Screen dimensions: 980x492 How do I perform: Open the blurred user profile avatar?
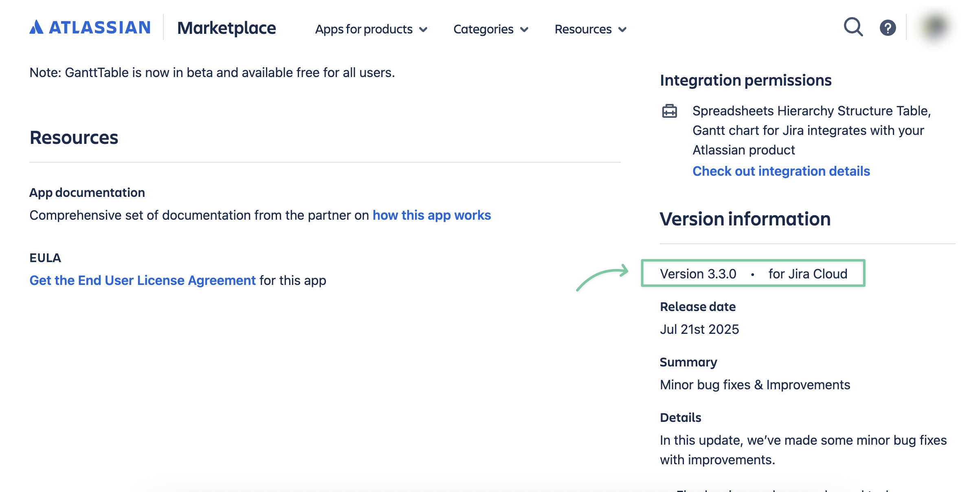point(935,27)
